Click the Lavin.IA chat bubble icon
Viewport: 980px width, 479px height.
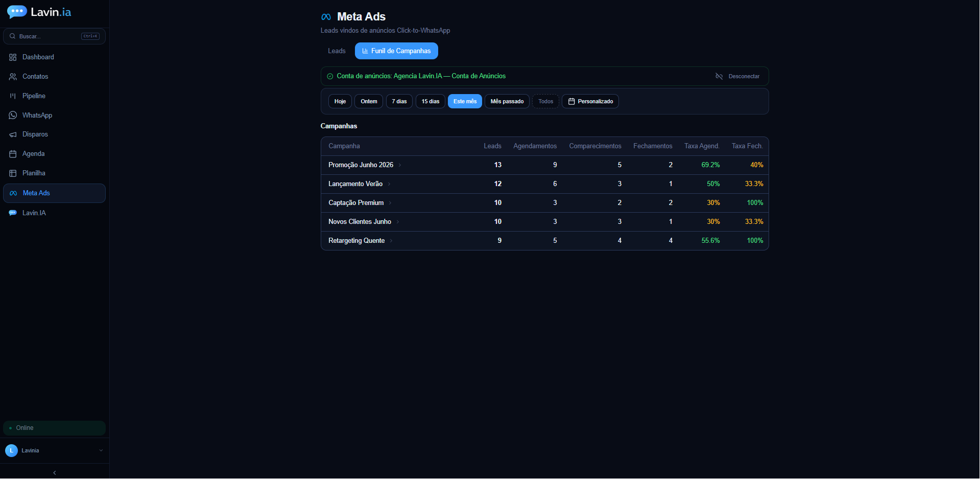point(13,213)
